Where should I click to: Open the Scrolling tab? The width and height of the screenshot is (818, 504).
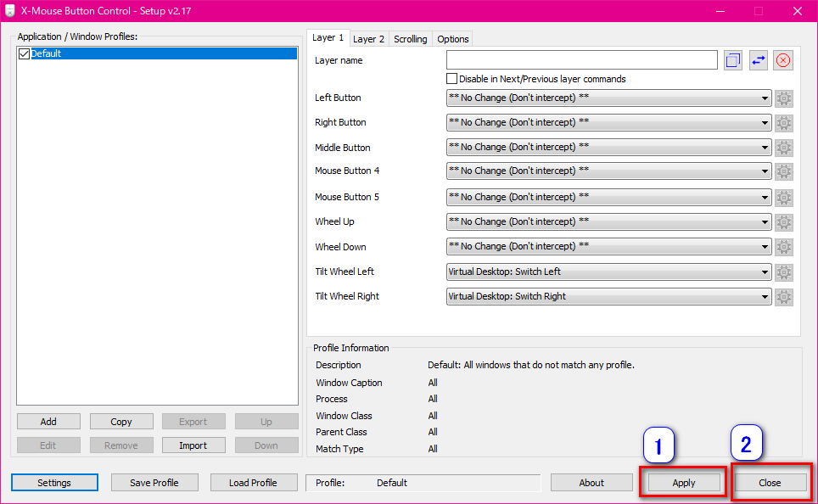pos(410,39)
